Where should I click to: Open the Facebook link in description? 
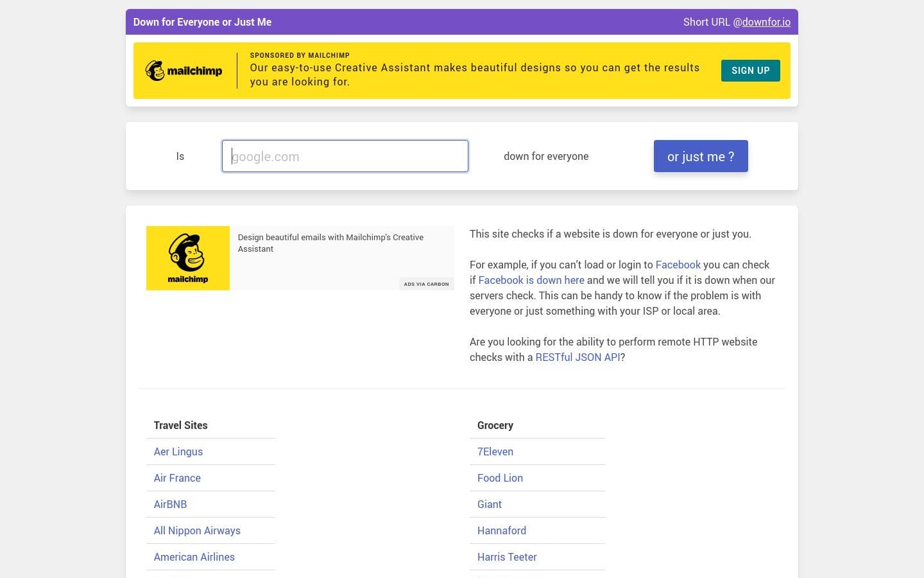point(678,265)
